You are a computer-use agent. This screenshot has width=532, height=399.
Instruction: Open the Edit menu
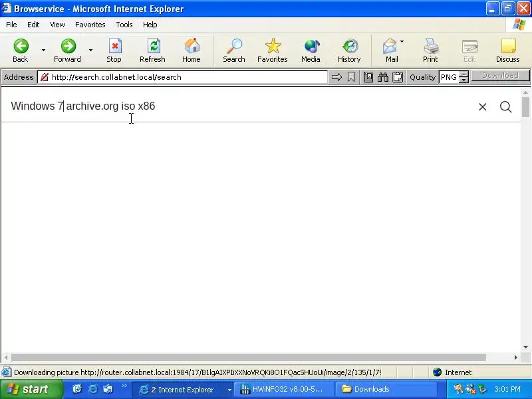coord(33,25)
